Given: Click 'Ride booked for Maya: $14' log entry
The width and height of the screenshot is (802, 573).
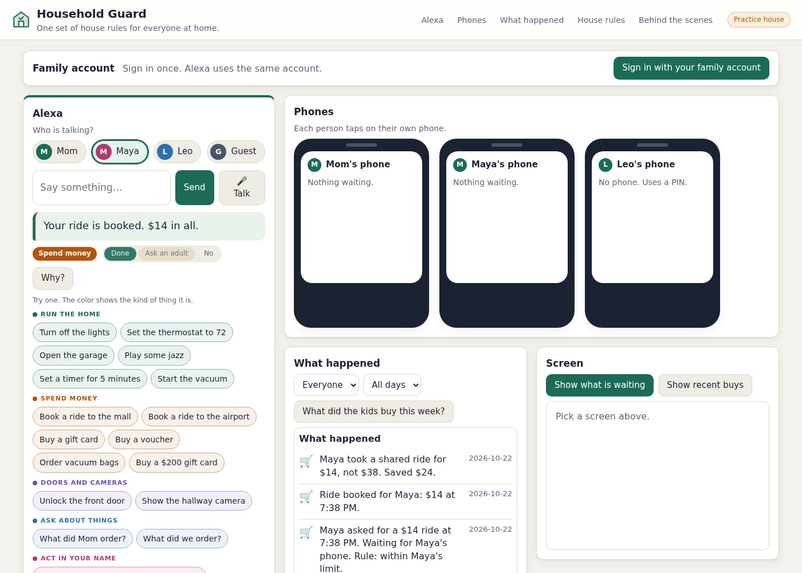Looking at the screenshot, I should (x=405, y=501).
